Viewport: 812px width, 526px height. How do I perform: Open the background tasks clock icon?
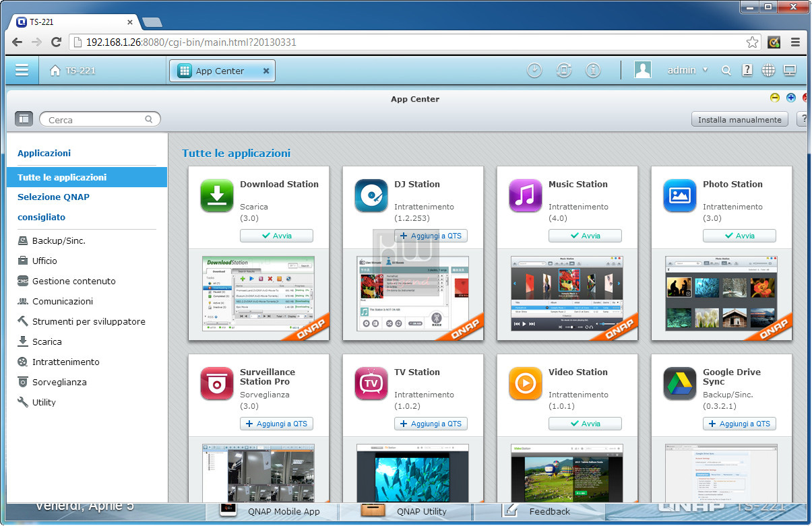point(534,70)
